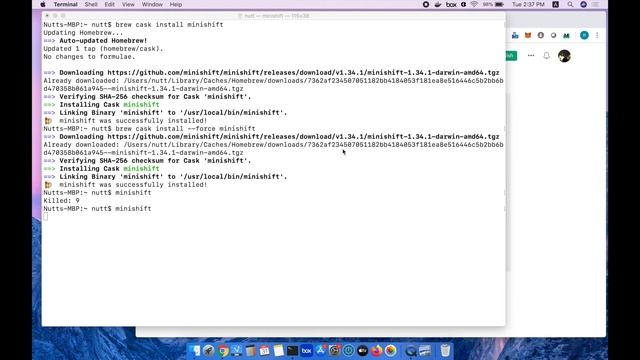
Task: Open Trash from the Dock
Action: [x=445, y=350]
